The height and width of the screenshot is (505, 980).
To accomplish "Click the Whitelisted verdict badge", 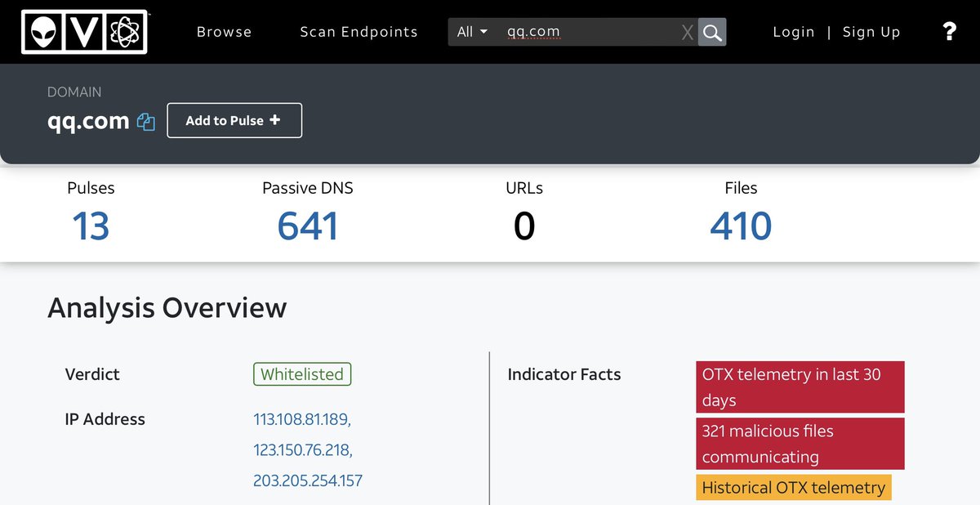I will point(302,374).
